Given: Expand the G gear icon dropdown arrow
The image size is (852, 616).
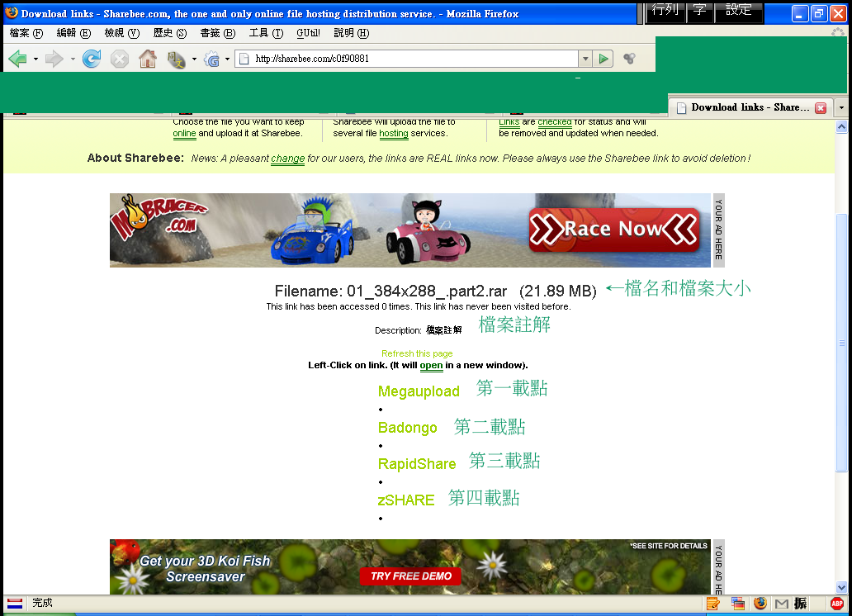Looking at the screenshot, I should coord(227,59).
